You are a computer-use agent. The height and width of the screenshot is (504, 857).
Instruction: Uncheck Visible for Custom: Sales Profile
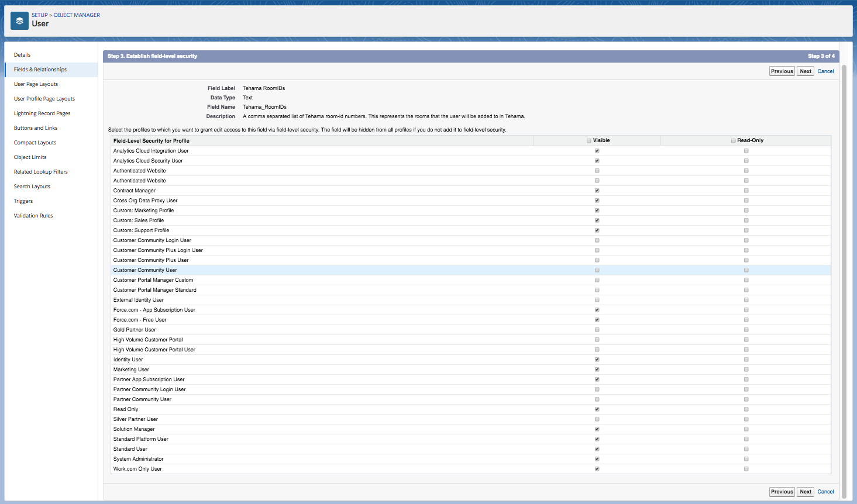(x=597, y=220)
